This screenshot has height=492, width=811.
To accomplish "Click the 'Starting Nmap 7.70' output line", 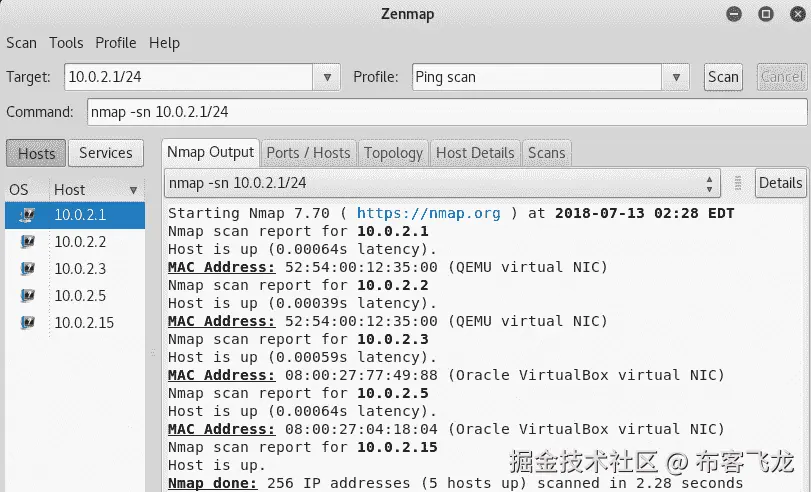I will click(x=451, y=214).
